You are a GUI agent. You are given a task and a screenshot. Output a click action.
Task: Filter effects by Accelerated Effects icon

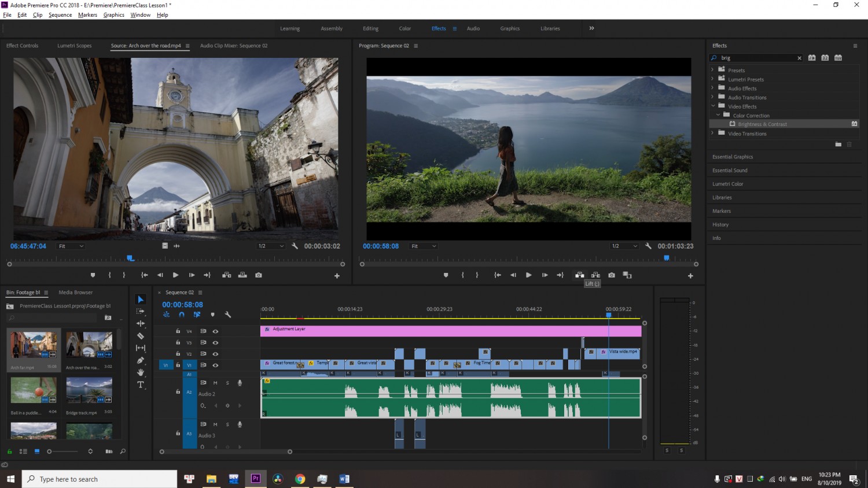812,58
